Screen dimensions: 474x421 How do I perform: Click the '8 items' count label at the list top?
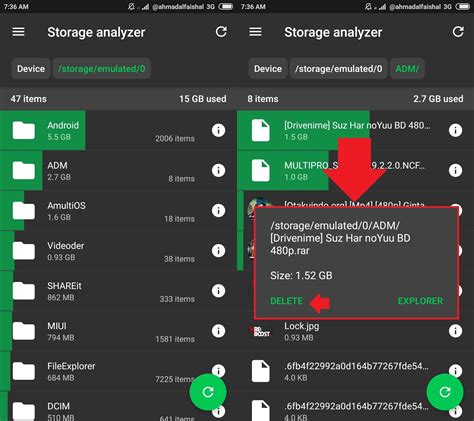263,99
